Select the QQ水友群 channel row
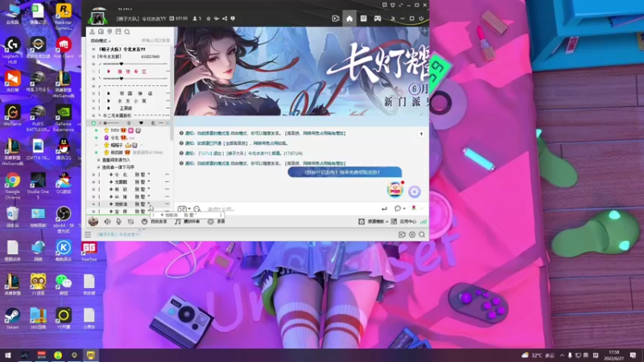 point(129,56)
